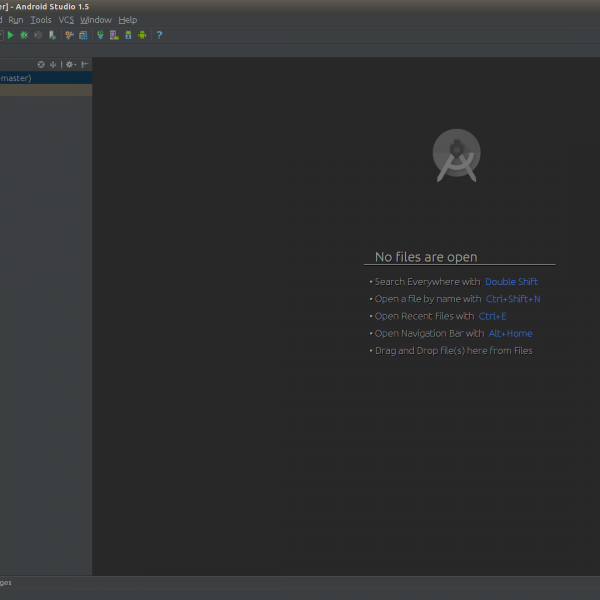Click the 'Ctrl+Shift+N' shortcut text
This screenshot has height=600, width=600.
tap(513, 299)
